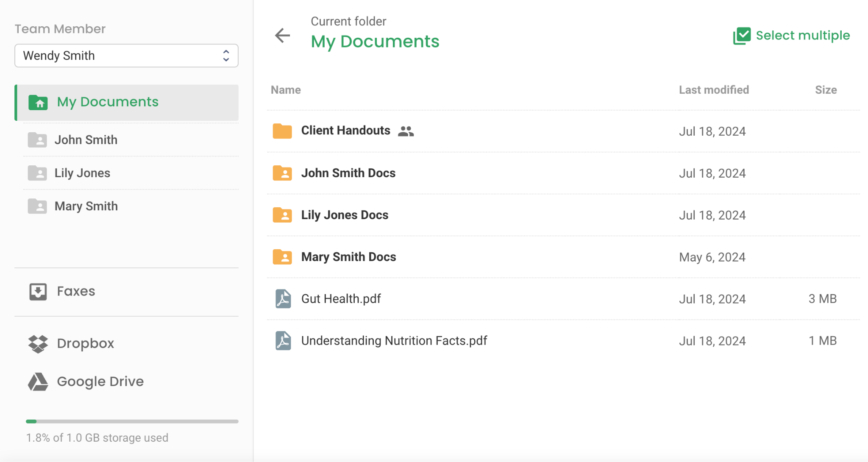Open the Team Member dropdown
The image size is (868, 462).
(x=126, y=56)
